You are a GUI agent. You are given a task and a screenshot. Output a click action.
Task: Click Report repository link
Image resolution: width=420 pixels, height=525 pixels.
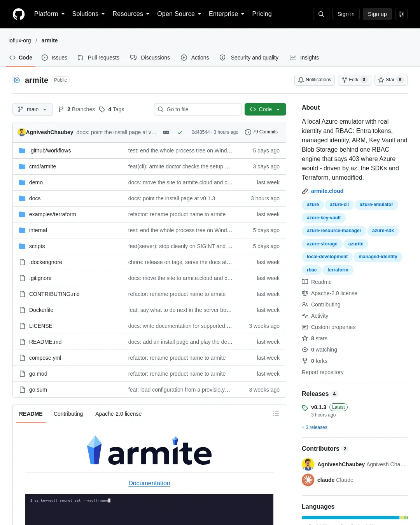coord(322,372)
